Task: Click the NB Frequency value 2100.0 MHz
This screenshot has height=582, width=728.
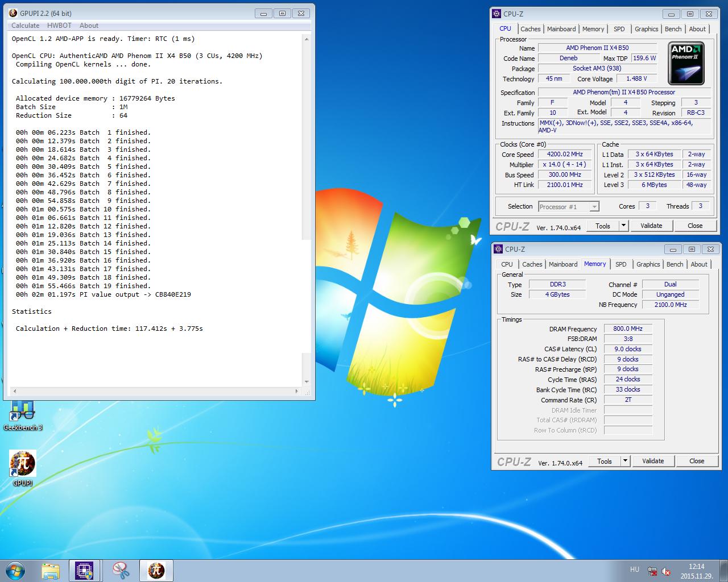Action: (671, 305)
